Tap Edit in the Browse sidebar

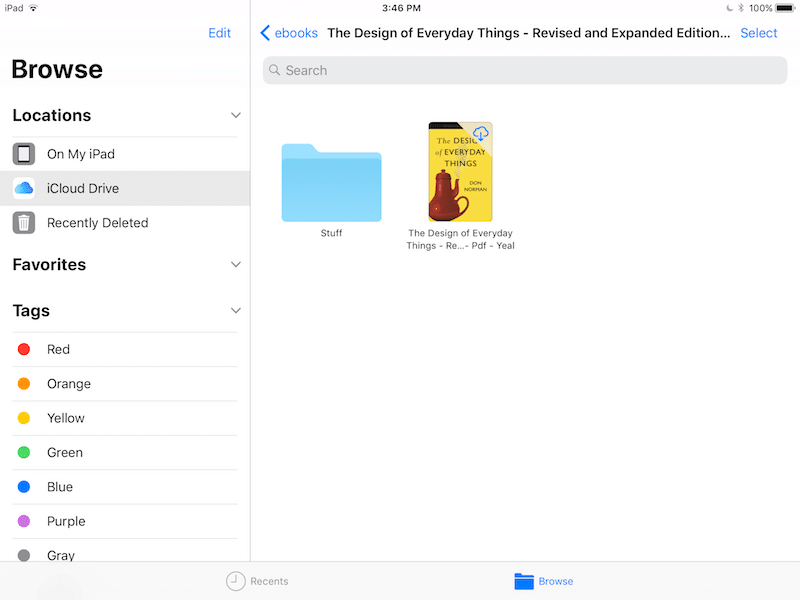pyautogui.click(x=219, y=33)
